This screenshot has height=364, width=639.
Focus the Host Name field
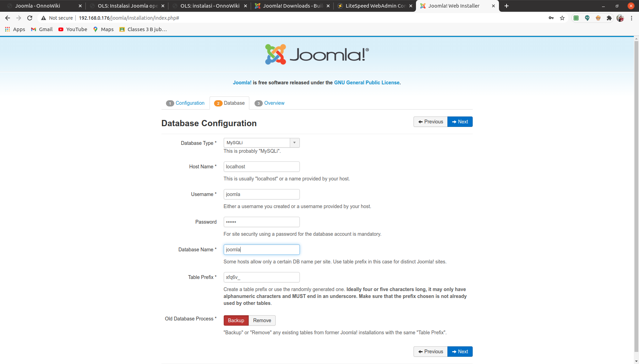click(x=262, y=167)
